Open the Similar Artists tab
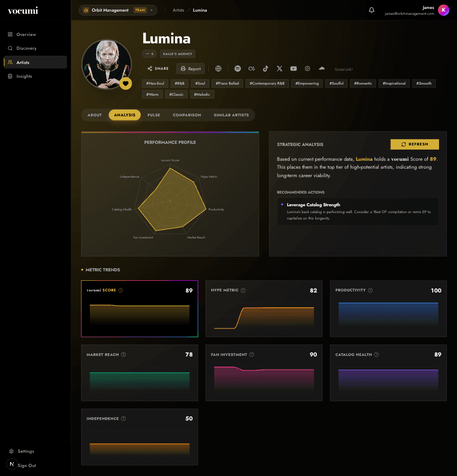Image resolution: width=457 pixels, height=476 pixels. (x=231, y=115)
